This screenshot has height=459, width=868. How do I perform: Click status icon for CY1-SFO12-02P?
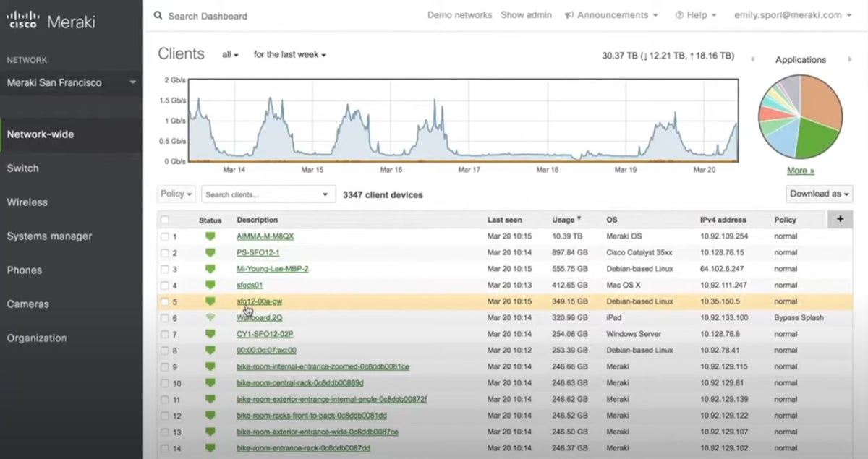pyautogui.click(x=210, y=334)
